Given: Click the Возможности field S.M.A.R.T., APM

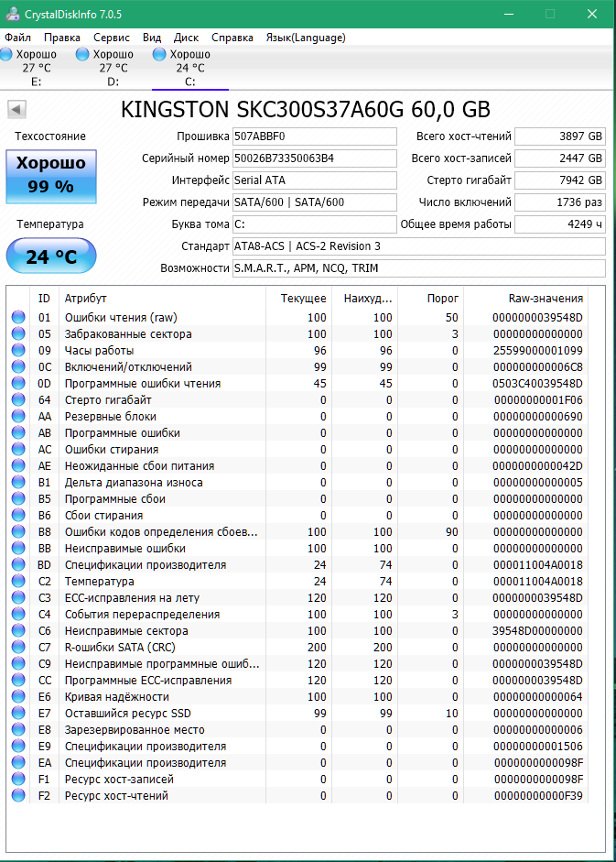Looking at the screenshot, I should point(418,268).
